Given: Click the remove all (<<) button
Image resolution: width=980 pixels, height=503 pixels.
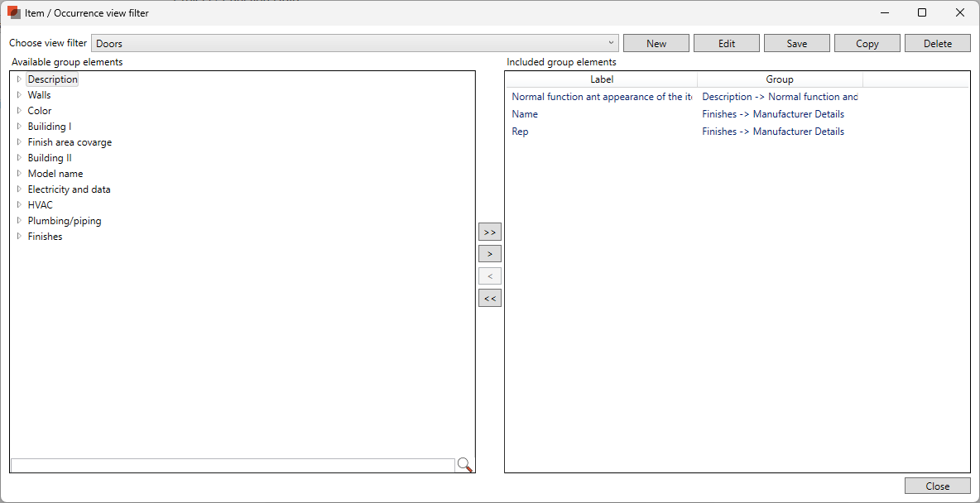Looking at the screenshot, I should (x=490, y=298).
